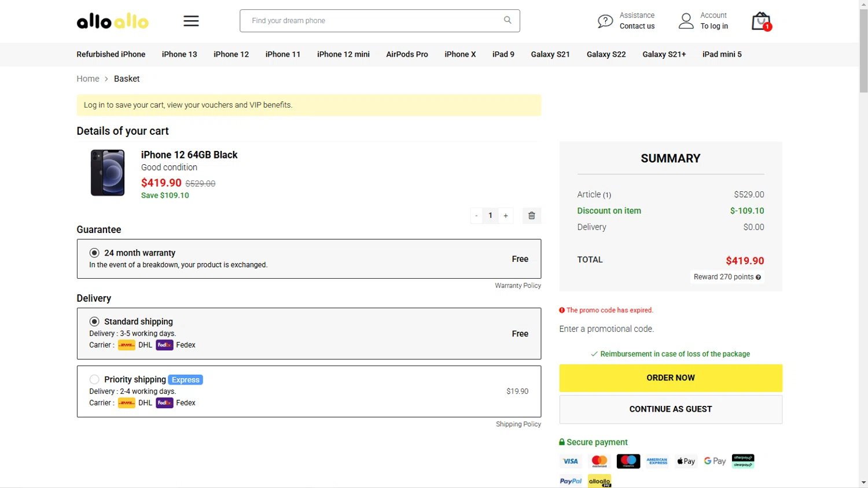The width and height of the screenshot is (868, 488).
Task: Open AirPods Pro category
Action: pyautogui.click(x=407, y=54)
